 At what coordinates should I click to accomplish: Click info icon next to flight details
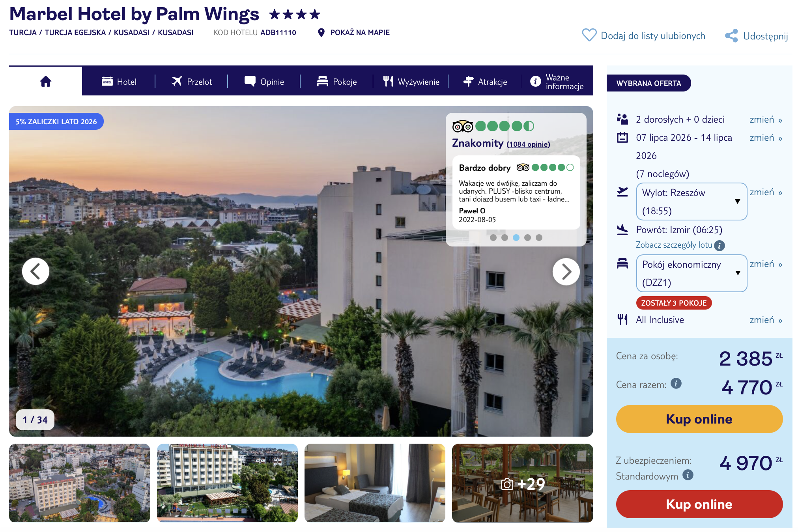pyautogui.click(x=720, y=246)
